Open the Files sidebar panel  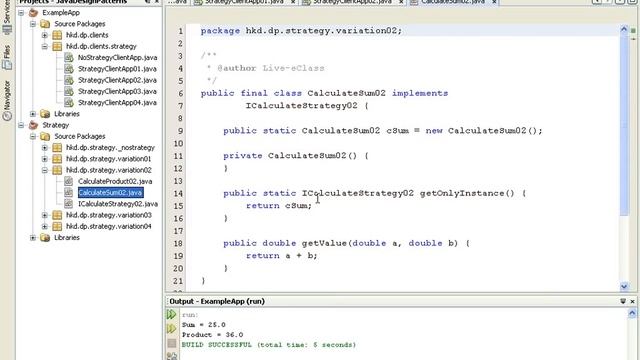click(7, 57)
